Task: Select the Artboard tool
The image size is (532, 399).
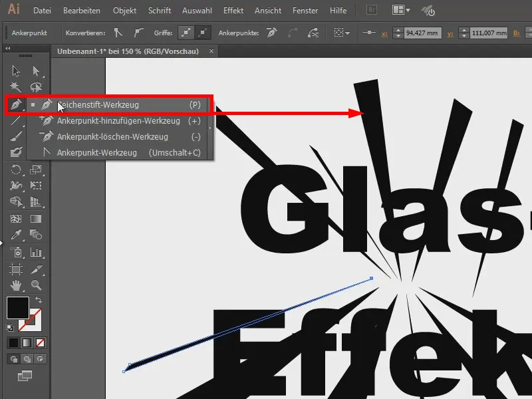Action: point(15,269)
